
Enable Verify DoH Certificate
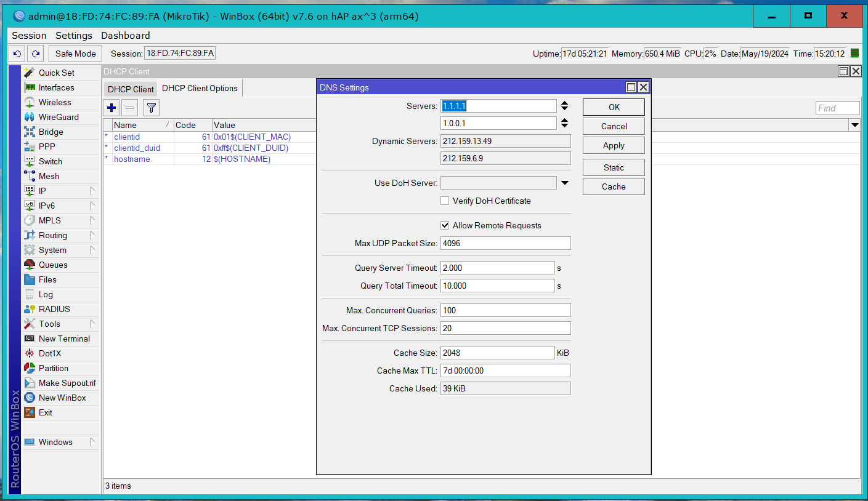coord(445,201)
